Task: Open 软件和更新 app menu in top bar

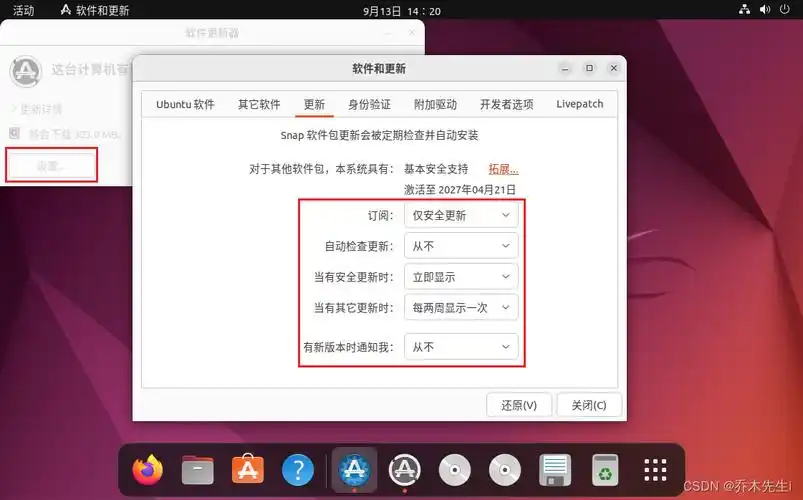Action: [x=95, y=10]
